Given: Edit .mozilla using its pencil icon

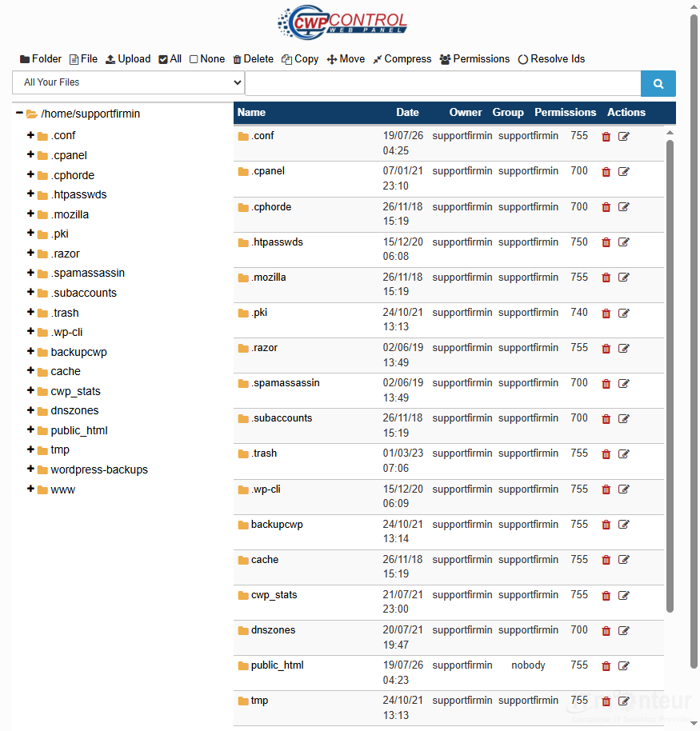Looking at the screenshot, I should click(623, 278).
